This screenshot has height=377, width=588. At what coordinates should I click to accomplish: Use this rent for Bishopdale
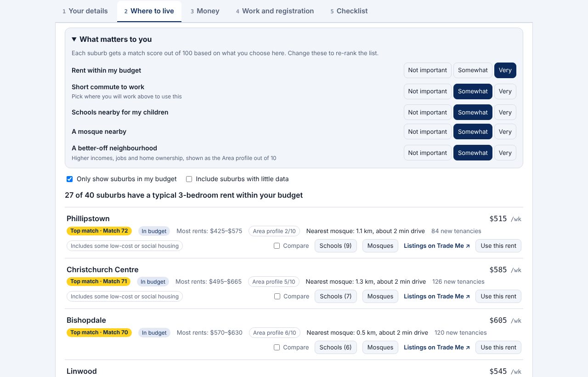pos(498,348)
